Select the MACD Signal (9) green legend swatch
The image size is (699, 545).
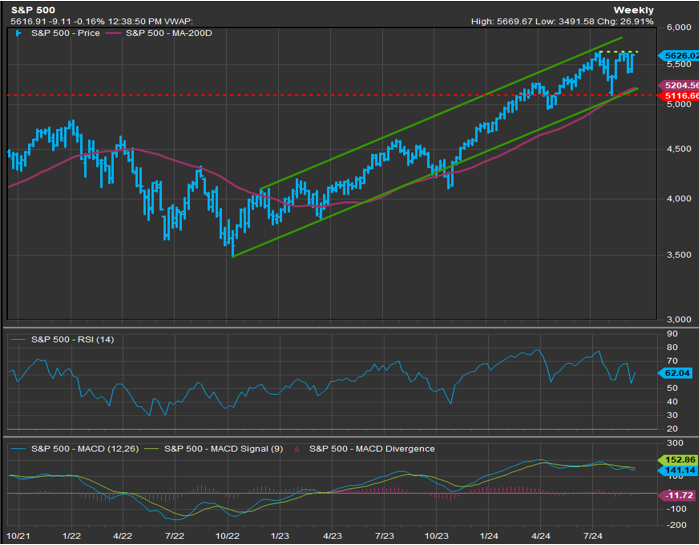click(153, 449)
